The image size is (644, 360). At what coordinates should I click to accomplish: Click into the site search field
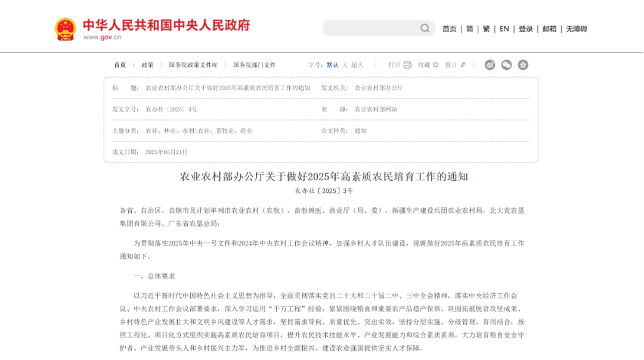370,28
